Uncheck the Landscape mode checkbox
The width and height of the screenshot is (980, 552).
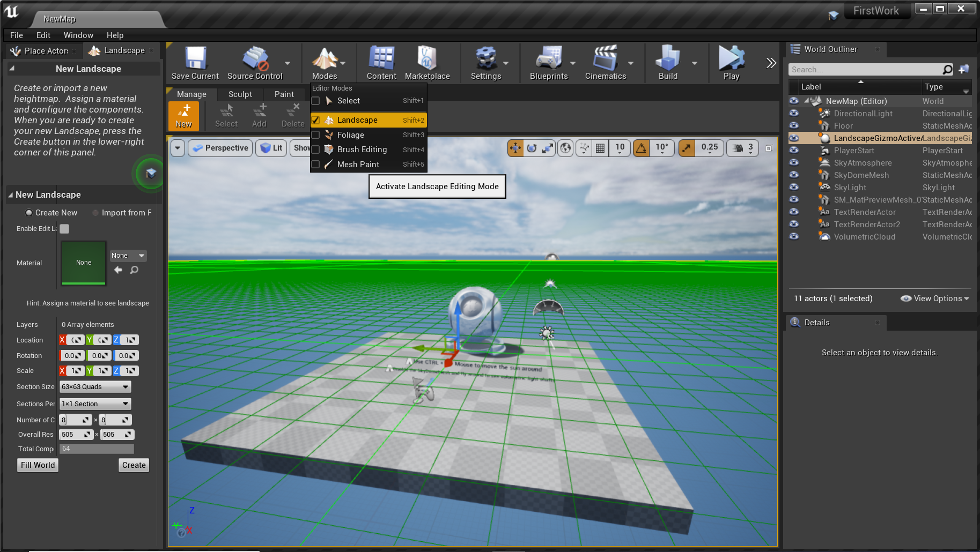[315, 120]
